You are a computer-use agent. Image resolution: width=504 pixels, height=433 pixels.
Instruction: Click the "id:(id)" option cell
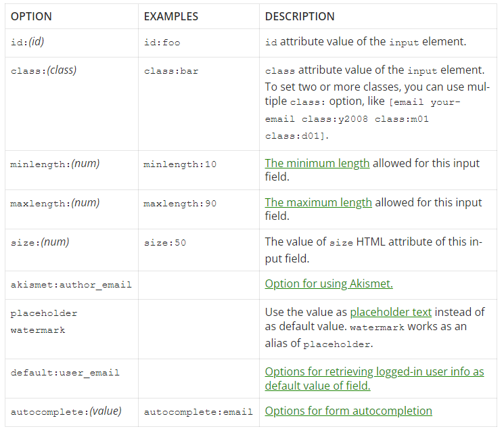tap(27, 41)
